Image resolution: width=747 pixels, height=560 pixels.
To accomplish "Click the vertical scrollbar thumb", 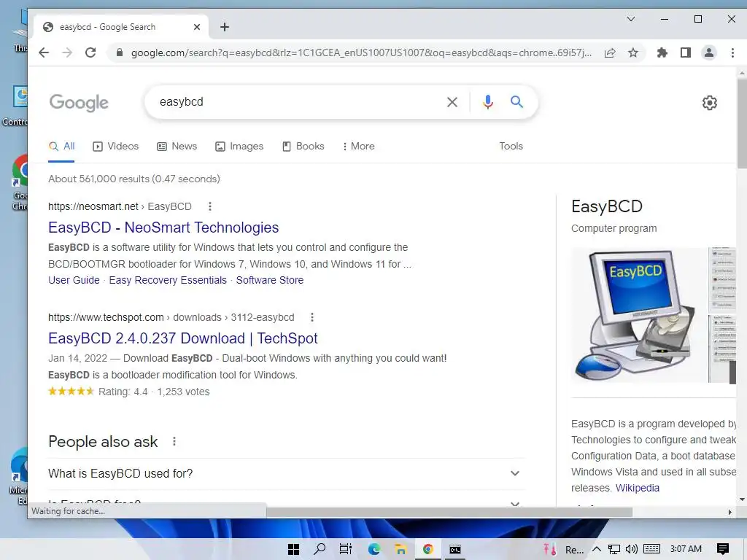I will pyautogui.click(x=742, y=122).
